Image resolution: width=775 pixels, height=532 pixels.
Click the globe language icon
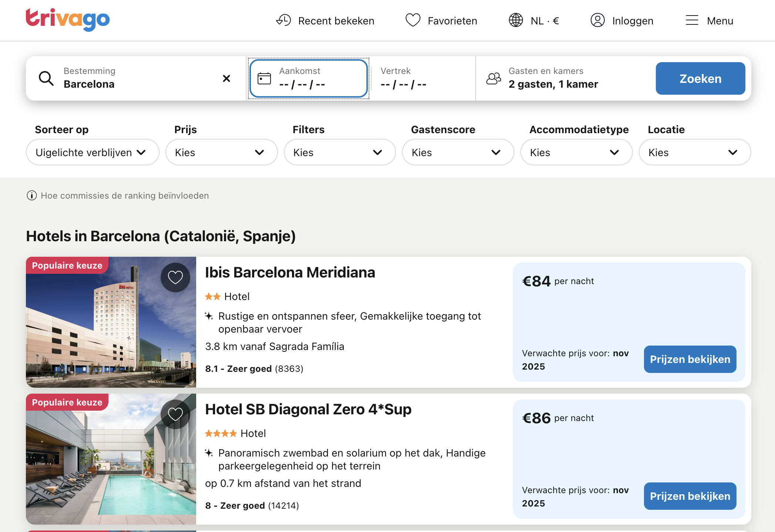click(x=516, y=20)
